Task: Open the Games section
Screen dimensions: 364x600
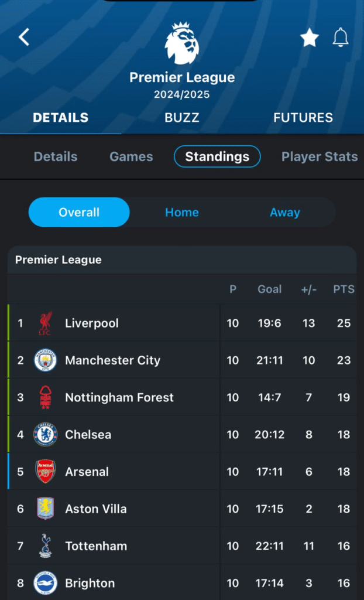Action: coord(131,156)
